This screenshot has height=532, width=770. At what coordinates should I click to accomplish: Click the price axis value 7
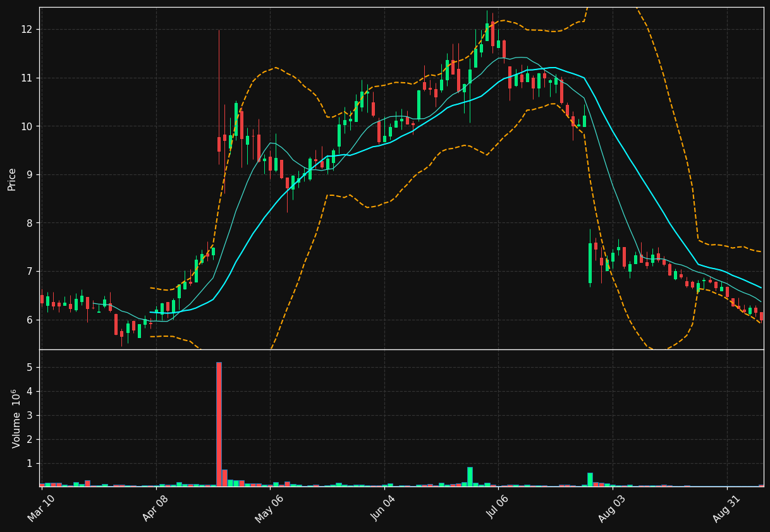[x=30, y=271]
